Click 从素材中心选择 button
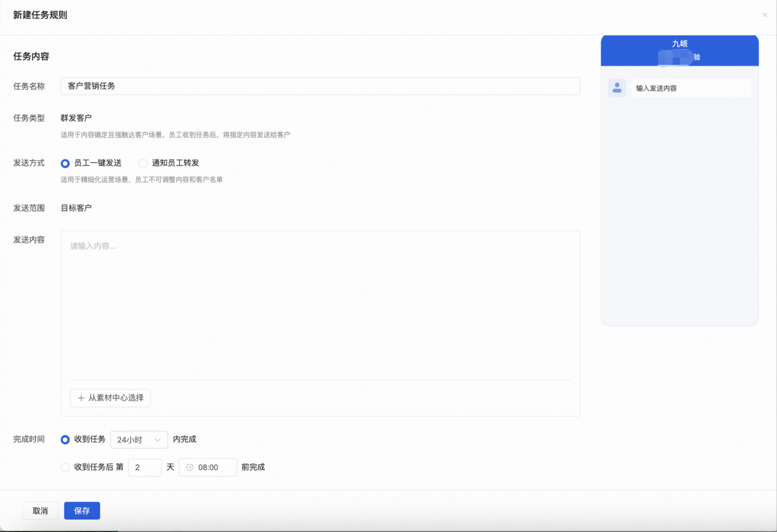777x532 pixels. [110, 398]
